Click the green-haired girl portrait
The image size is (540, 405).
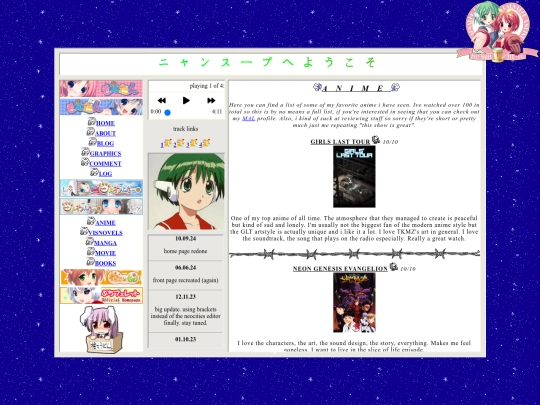click(186, 191)
